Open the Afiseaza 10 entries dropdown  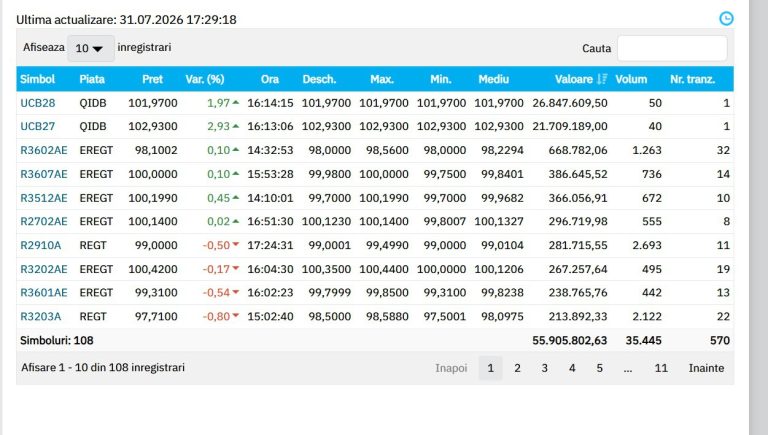91,48
